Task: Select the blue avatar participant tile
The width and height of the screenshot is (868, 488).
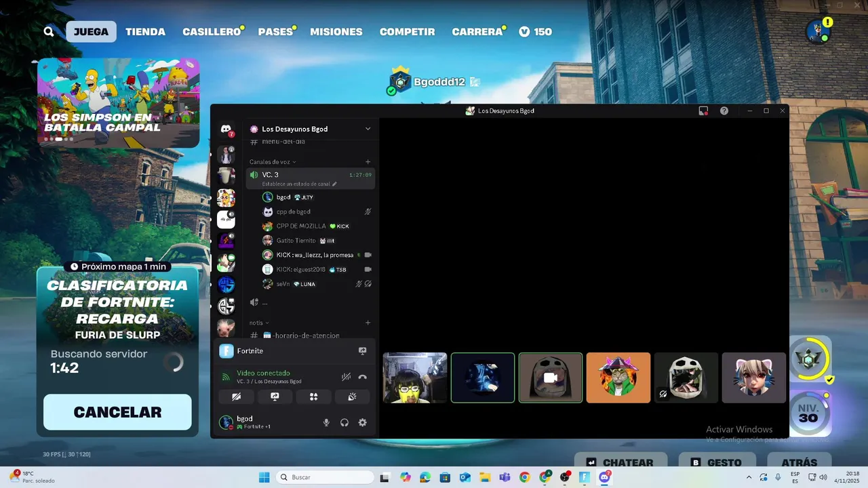Action: point(483,378)
